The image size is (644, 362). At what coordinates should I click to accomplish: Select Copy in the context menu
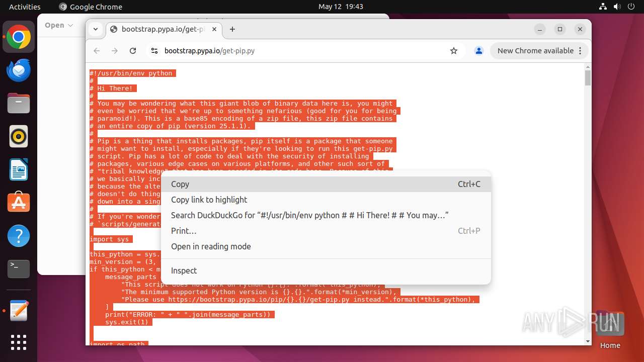(326, 184)
